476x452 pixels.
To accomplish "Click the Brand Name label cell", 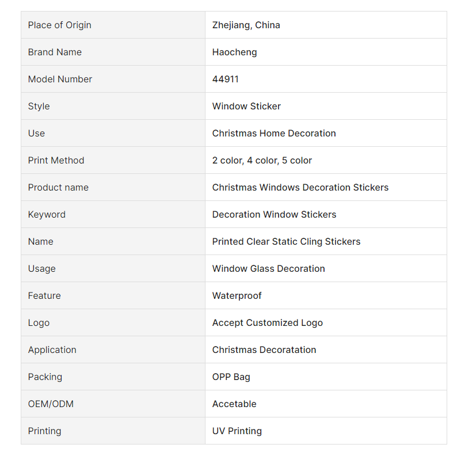I will pyautogui.click(x=113, y=52).
